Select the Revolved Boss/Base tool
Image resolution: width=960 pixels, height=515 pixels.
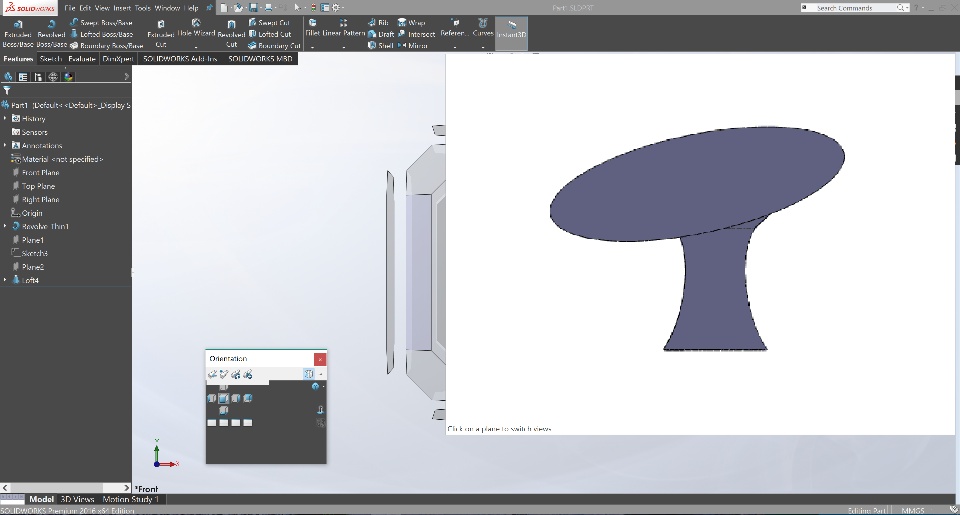[x=51, y=34]
